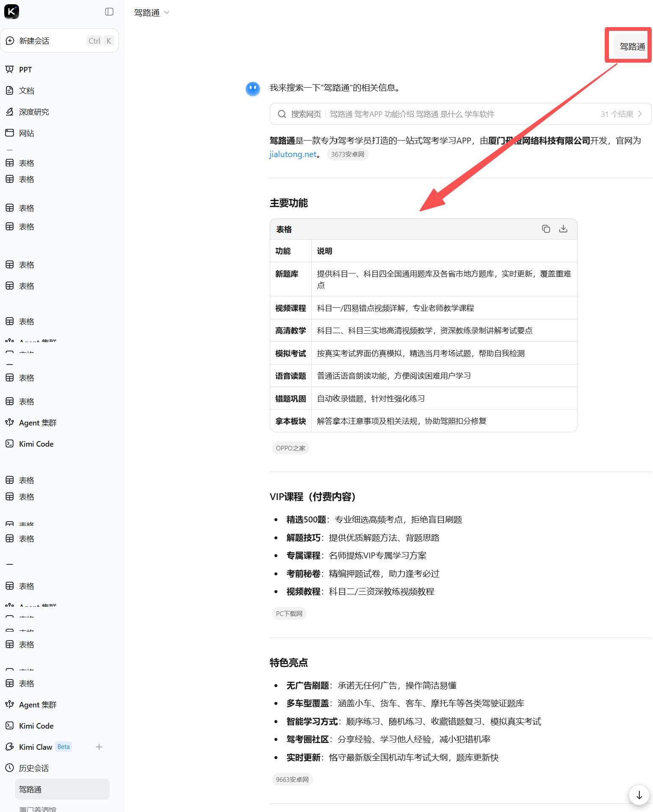This screenshot has width=653, height=812.
Task: Click the 考前秘卷 bullet item
Action: 363,574
